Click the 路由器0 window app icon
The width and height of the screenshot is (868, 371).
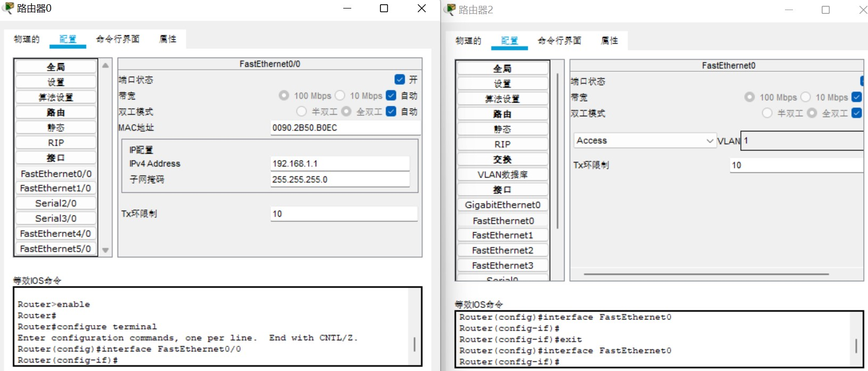point(8,8)
